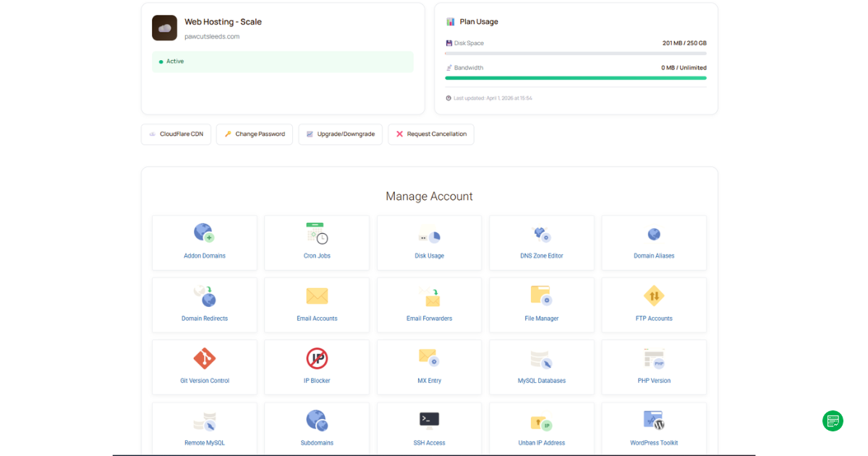This screenshot has height=456, width=868.
Task: Click the Unban IP Address label
Action: click(542, 443)
